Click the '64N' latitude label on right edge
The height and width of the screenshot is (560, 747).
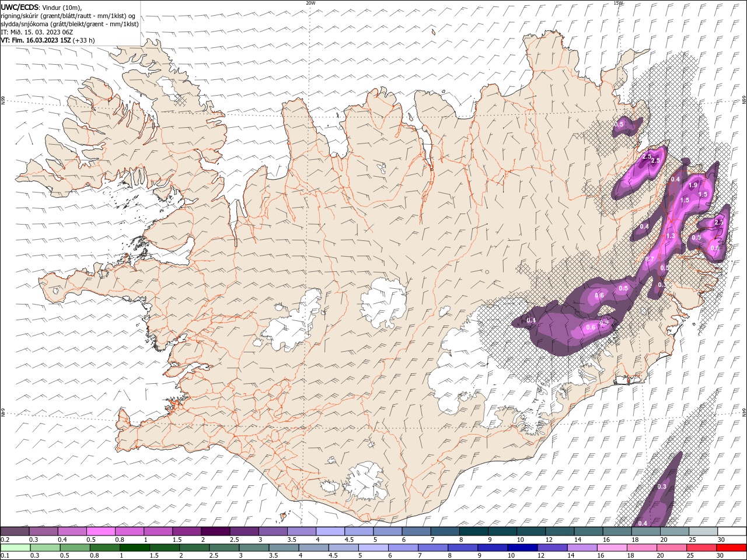(744, 413)
